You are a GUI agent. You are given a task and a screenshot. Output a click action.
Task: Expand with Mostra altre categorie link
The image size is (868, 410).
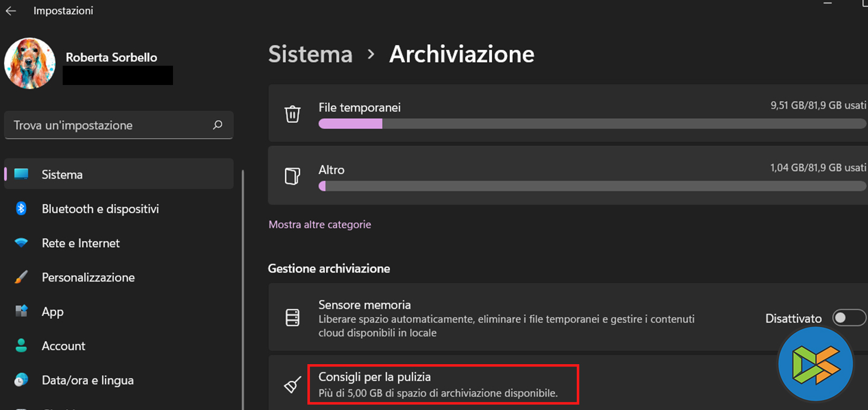coord(319,224)
